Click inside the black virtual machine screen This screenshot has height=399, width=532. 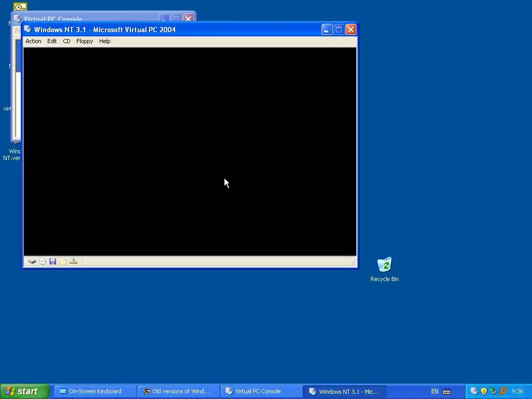tap(190, 151)
